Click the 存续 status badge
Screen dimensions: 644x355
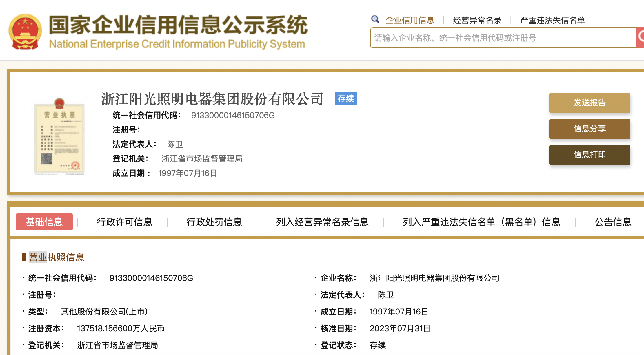(346, 98)
